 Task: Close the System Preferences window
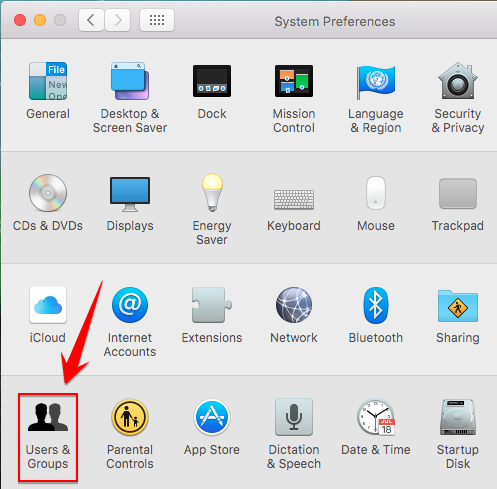(20, 20)
